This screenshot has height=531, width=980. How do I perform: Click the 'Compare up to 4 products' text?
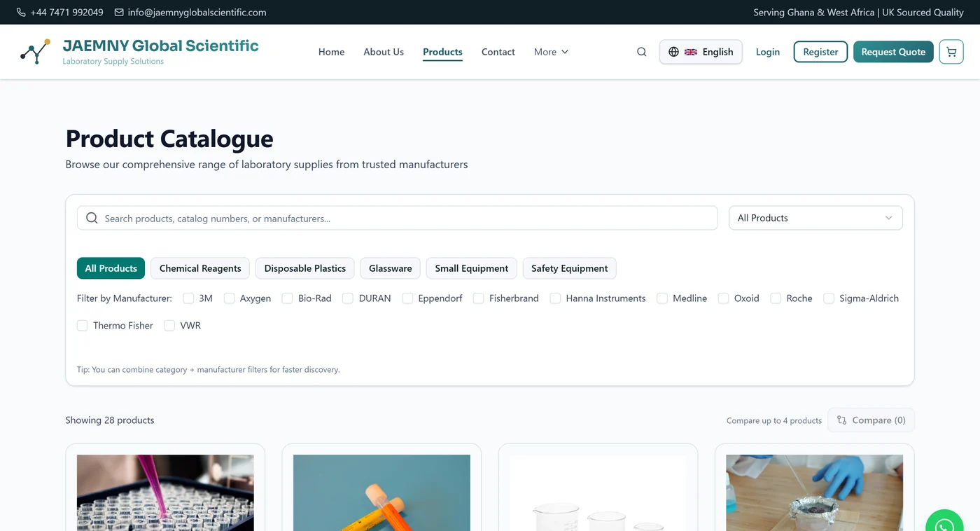pyautogui.click(x=774, y=421)
